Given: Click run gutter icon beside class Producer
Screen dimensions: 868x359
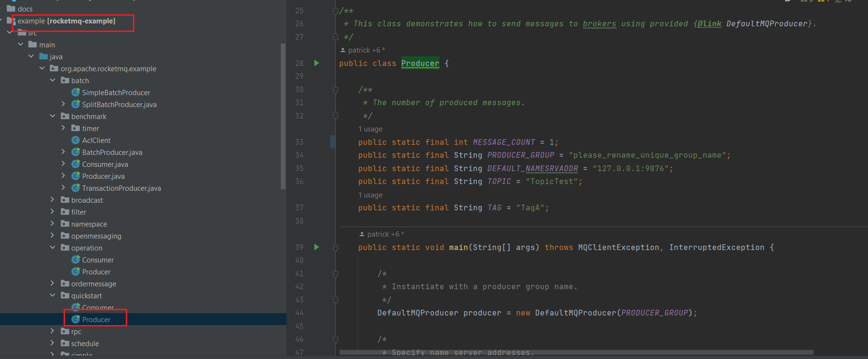Looking at the screenshot, I should pos(316,63).
